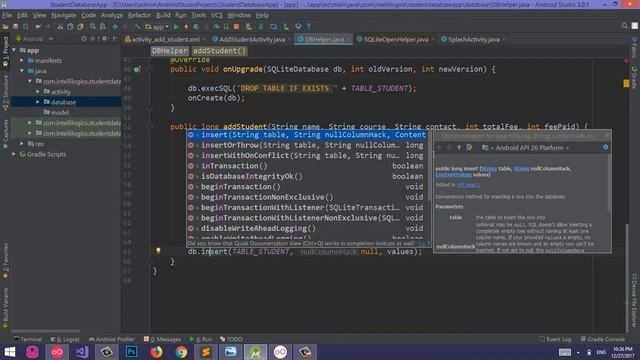This screenshot has height=360, width=640.
Task: Click the ContentValues link in documentation
Action: tap(453, 175)
